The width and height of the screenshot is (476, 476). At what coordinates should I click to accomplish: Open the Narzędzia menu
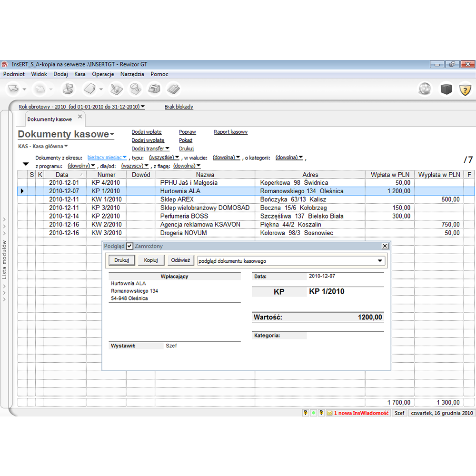(x=132, y=74)
